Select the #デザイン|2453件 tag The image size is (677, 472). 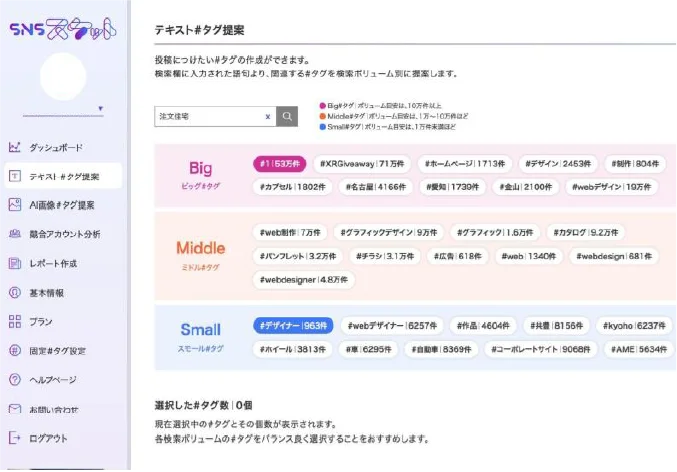[558, 164]
